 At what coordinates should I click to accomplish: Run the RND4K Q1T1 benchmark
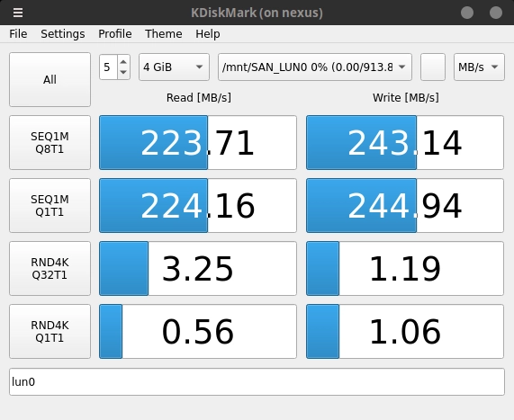point(50,331)
